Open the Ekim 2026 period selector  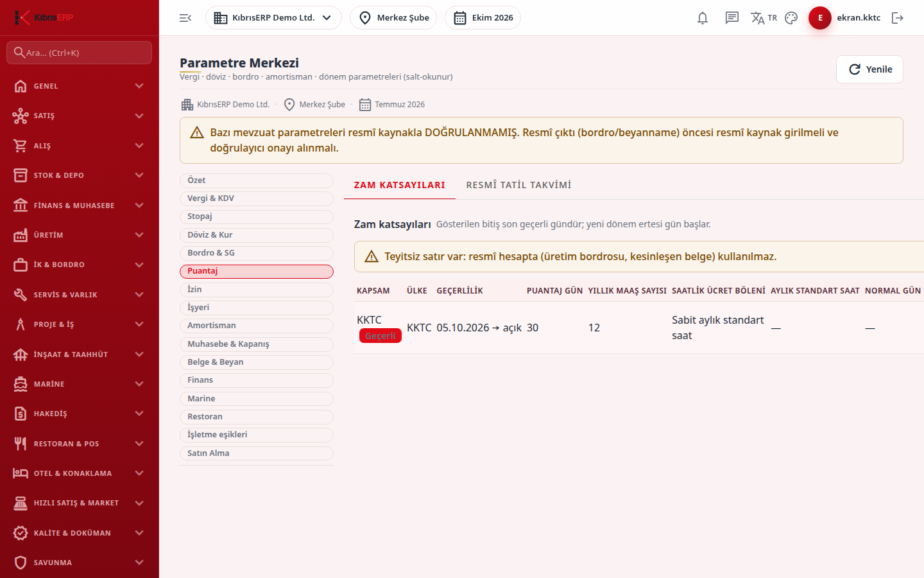(483, 18)
